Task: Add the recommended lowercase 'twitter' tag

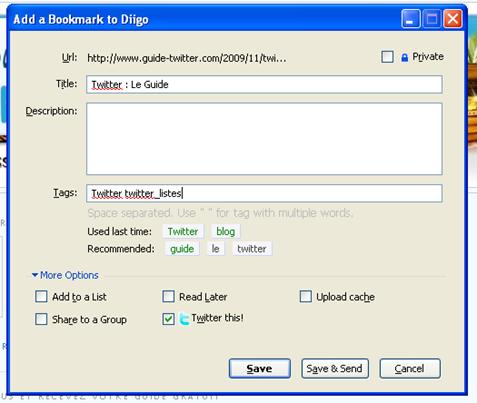Action: tap(252, 249)
